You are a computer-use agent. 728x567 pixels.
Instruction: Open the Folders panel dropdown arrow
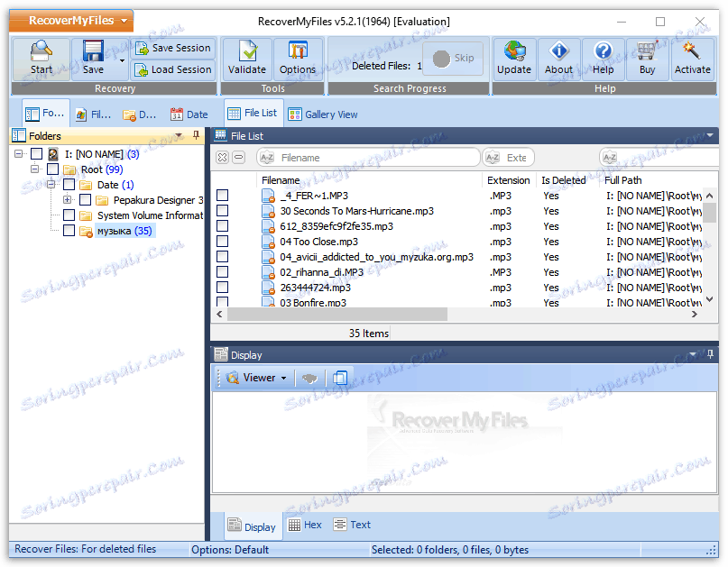(x=179, y=135)
